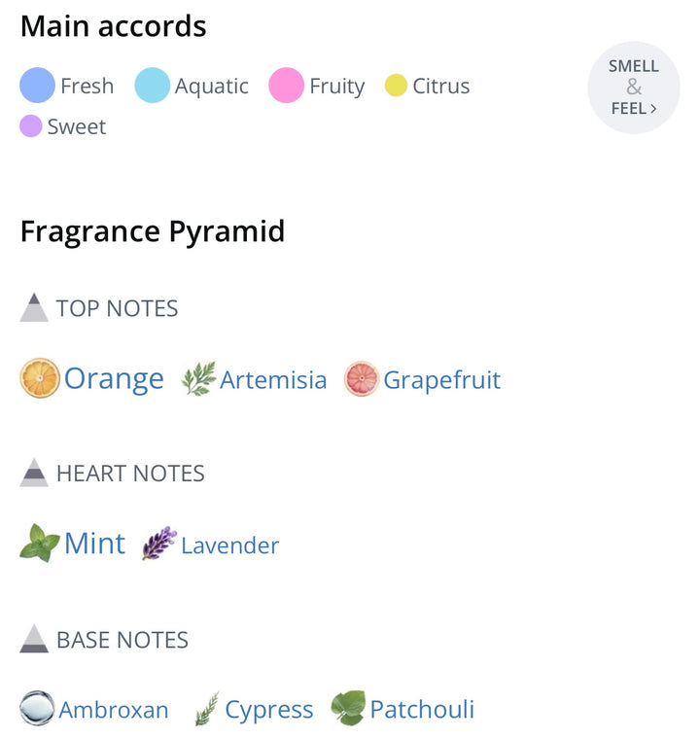700x738 pixels.
Task: Open the Patchouli note link
Action: point(422,709)
